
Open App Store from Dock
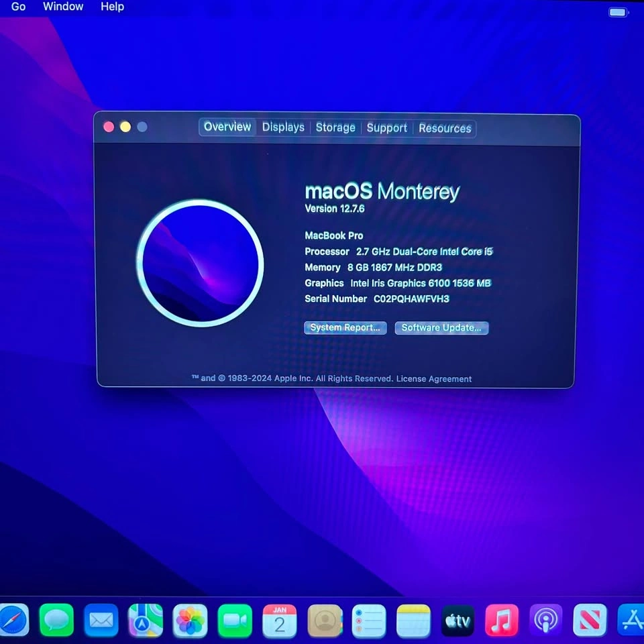pyautogui.click(x=631, y=620)
